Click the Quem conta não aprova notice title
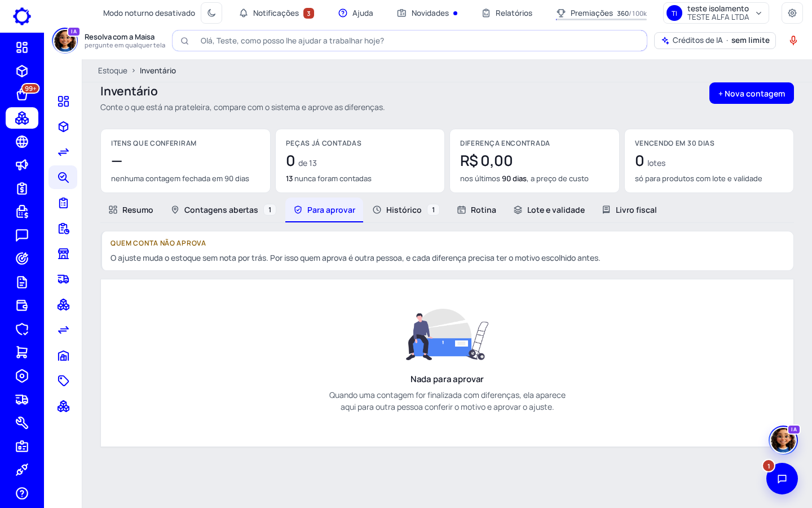Image resolution: width=812 pixels, height=508 pixels. click(x=158, y=243)
